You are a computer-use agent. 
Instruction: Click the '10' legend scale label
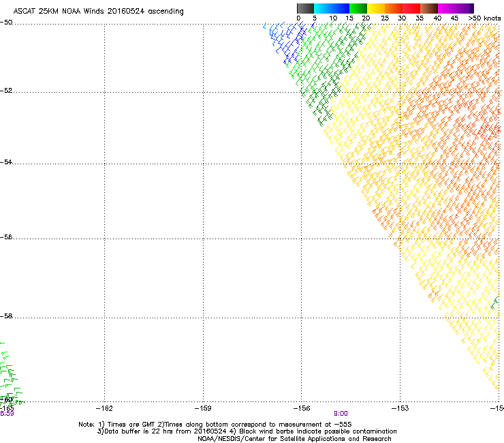pyautogui.click(x=333, y=18)
